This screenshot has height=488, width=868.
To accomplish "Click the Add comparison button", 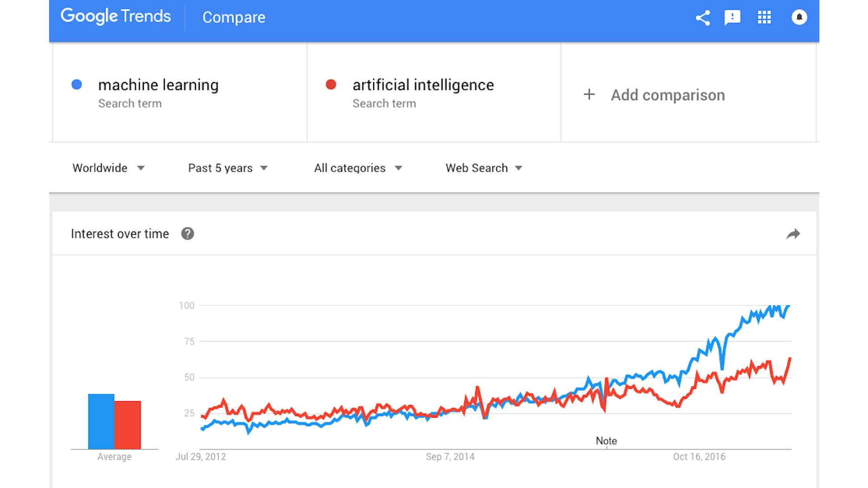I will [668, 95].
